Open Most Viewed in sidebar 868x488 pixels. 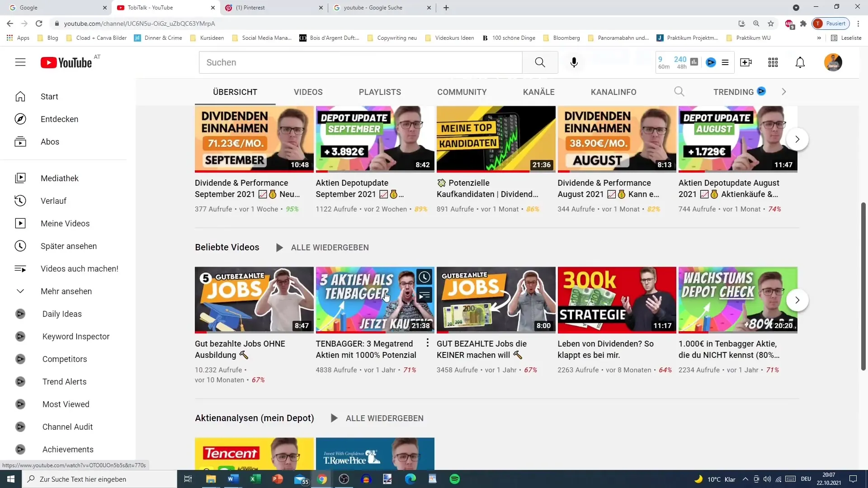(x=66, y=404)
